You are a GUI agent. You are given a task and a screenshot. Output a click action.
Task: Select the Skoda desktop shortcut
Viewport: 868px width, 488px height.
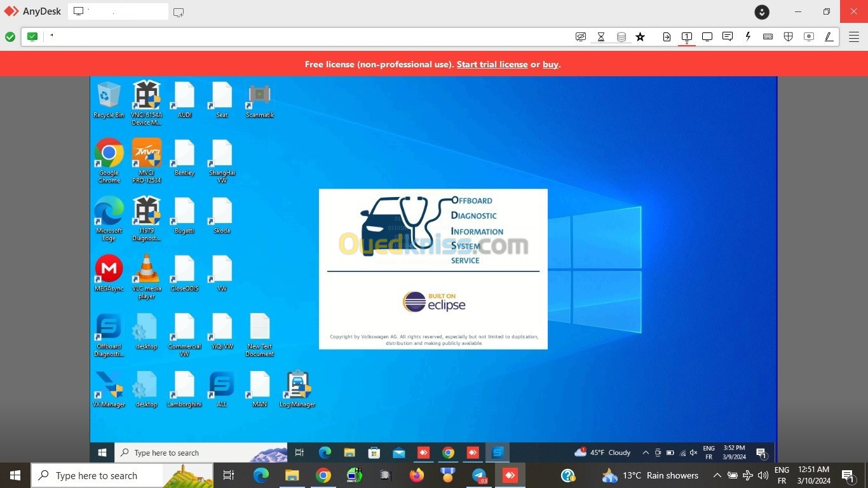[222, 215]
